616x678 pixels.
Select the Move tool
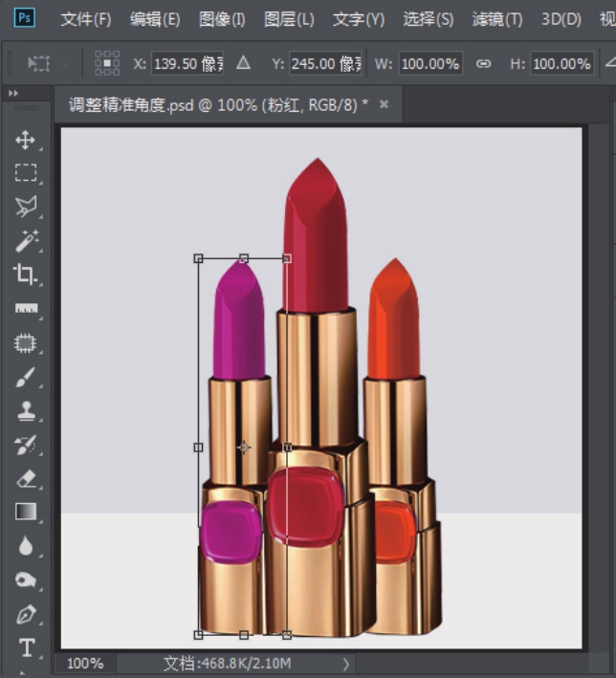point(25,141)
